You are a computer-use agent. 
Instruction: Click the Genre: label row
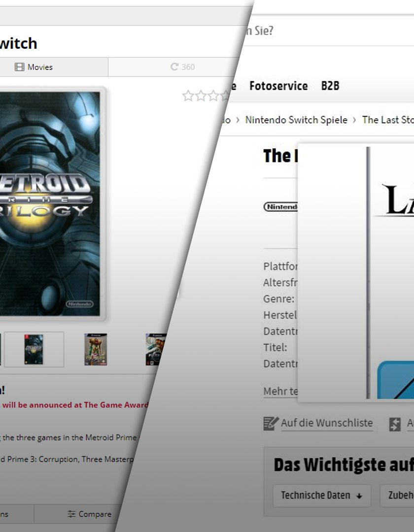point(278,299)
